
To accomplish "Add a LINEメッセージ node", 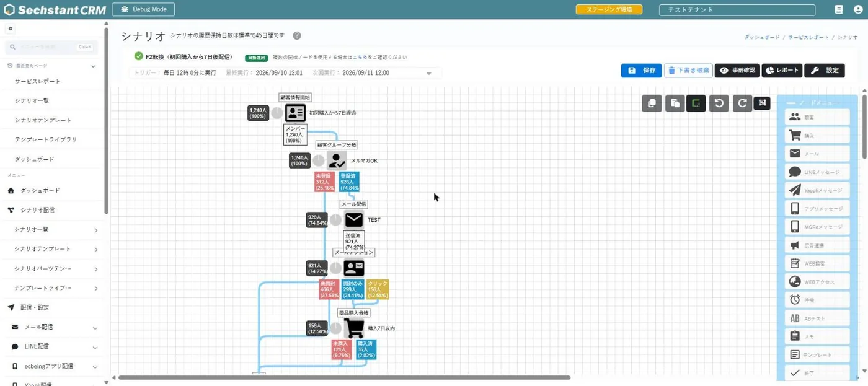I will pyautogui.click(x=817, y=172).
